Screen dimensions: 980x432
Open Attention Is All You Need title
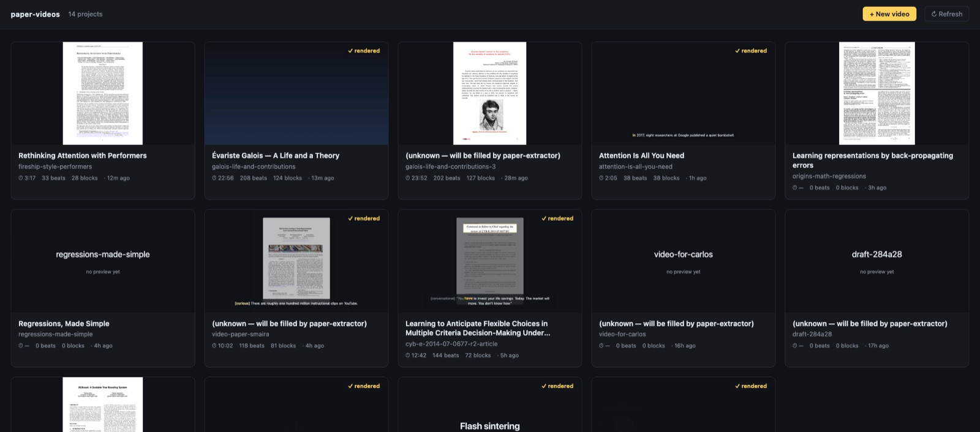click(641, 155)
